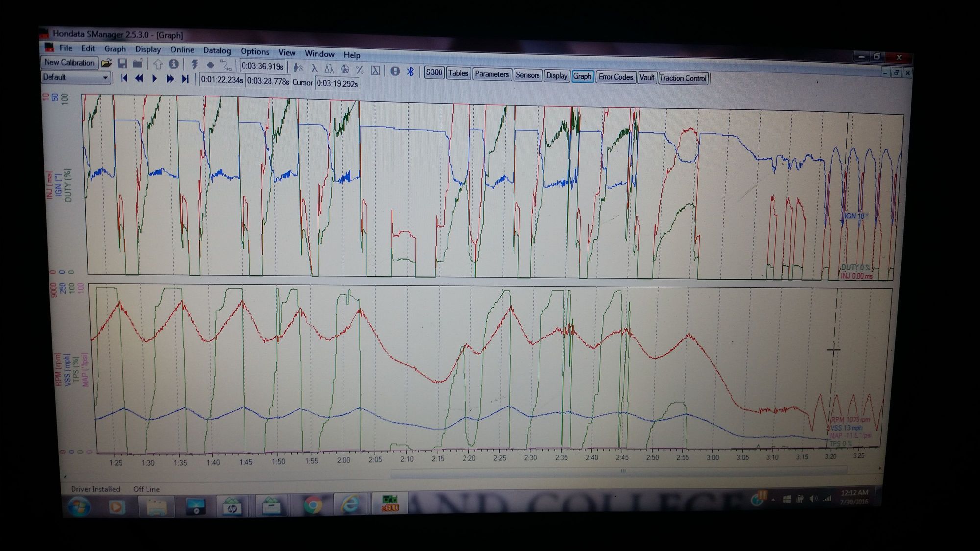Image resolution: width=980 pixels, height=551 pixels.
Task: Click the lightning bolt toolbar icon
Action: pyautogui.click(x=195, y=65)
